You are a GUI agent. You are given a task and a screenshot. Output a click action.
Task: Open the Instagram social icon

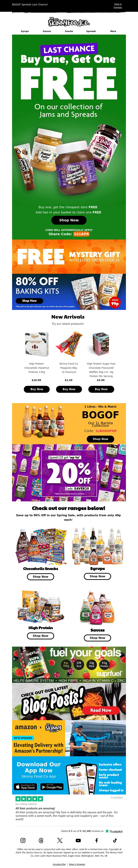coord(23,840)
